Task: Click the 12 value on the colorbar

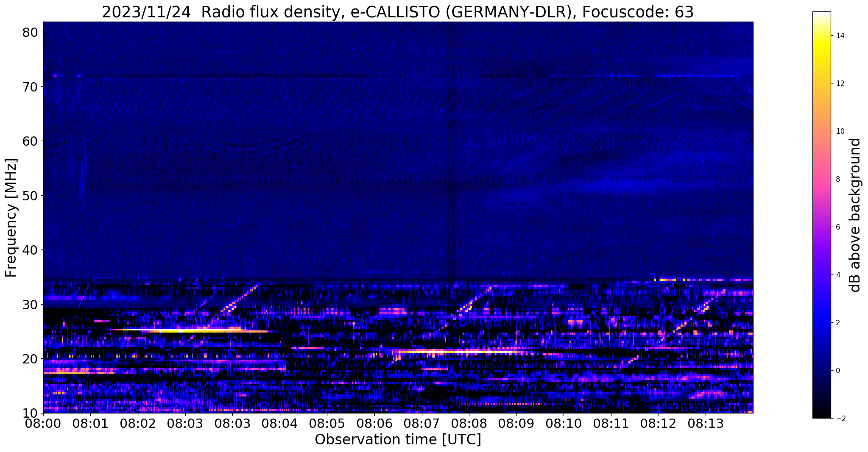Action: (x=840, y=83)
